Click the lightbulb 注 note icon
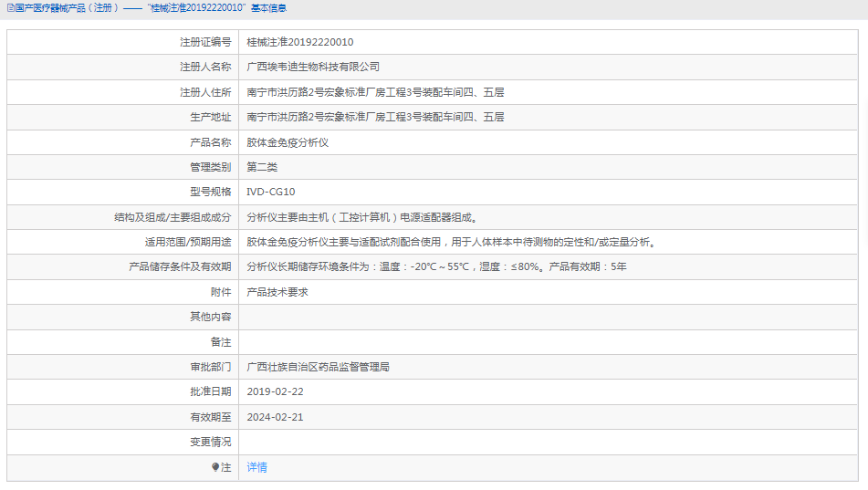The height and width of the screenshot is (490, 868). coord(215,467)
